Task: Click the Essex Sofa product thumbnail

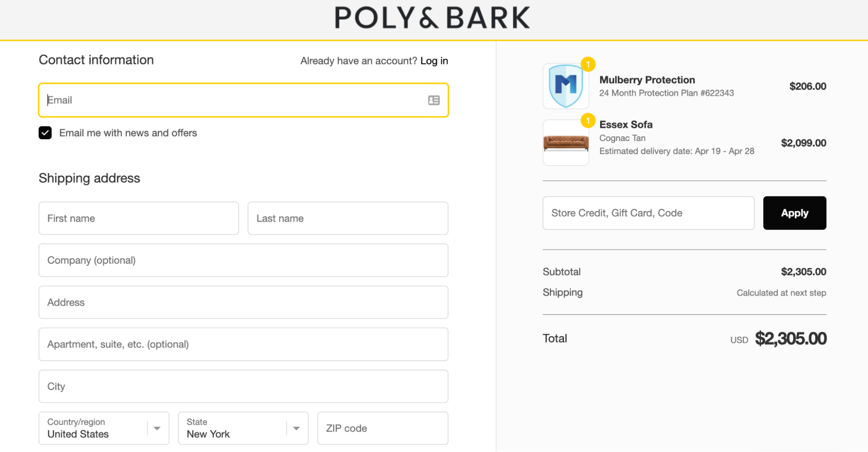Action: [x=565, y=143]
